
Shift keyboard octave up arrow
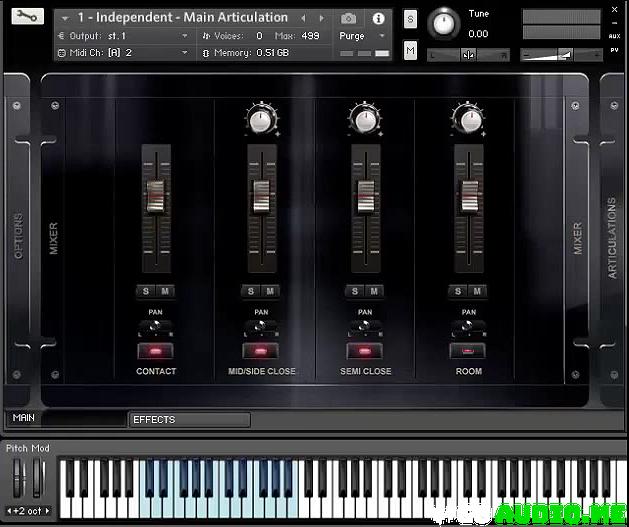(x=47, y=511)
